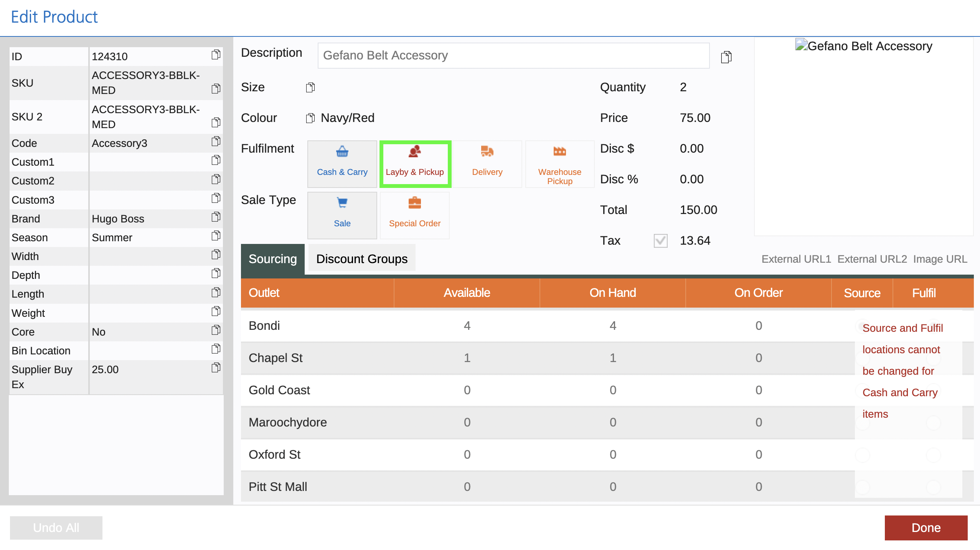The height and width of the screenshot is (550, 980).
Task: Copy the Season value Summer
Action: click(216, 236)
